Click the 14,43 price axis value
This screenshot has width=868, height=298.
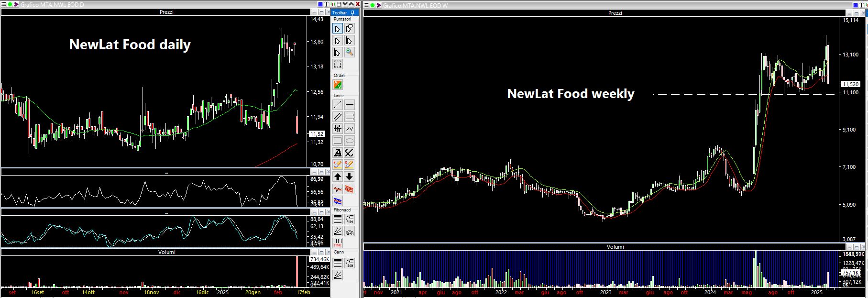coord(317,20)
